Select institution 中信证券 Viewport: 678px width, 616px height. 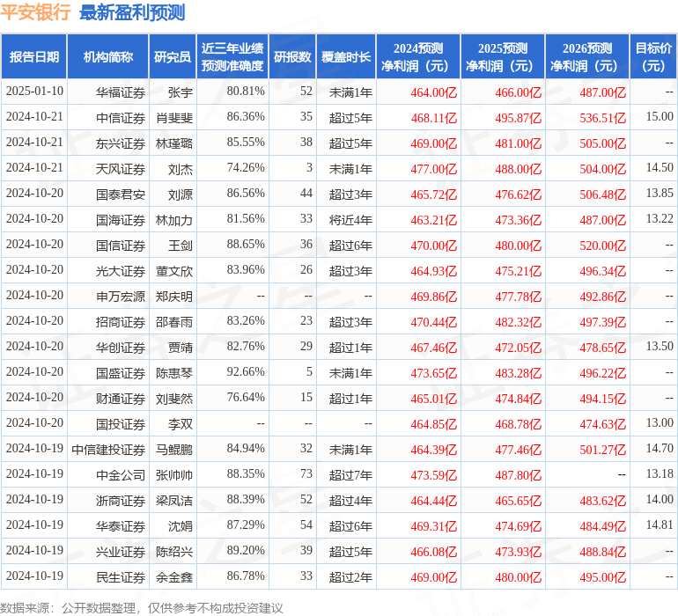point(121,118)
